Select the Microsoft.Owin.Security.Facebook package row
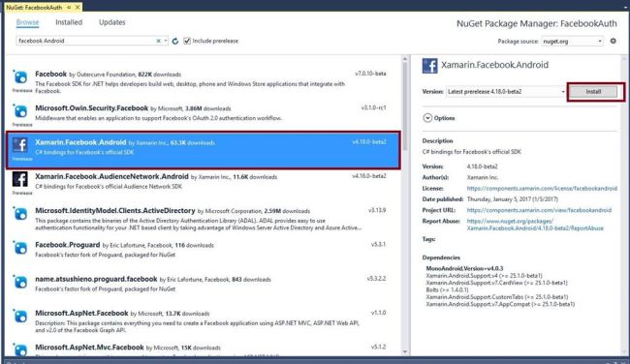 [x=203, y=115]
